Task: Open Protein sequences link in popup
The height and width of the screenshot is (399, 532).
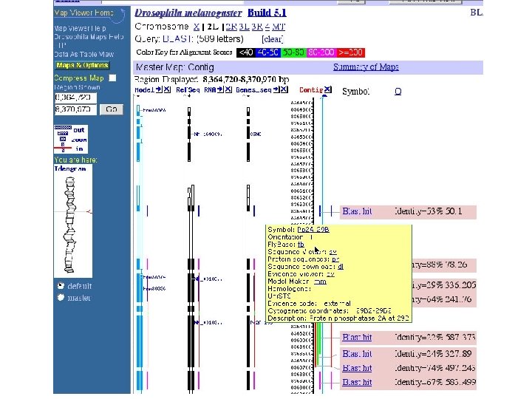Action: pyautogui.click(x=335, y=259)
